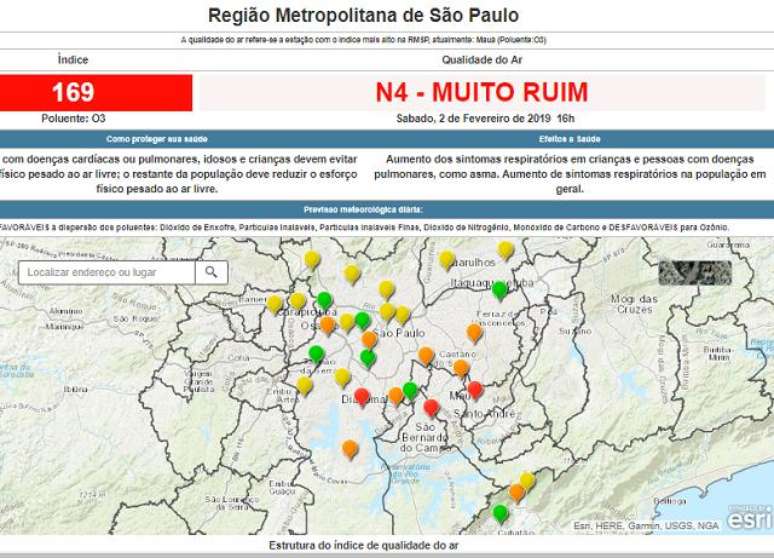Click the top-right yellow marker east of Guarulhos

click(506, 249)
